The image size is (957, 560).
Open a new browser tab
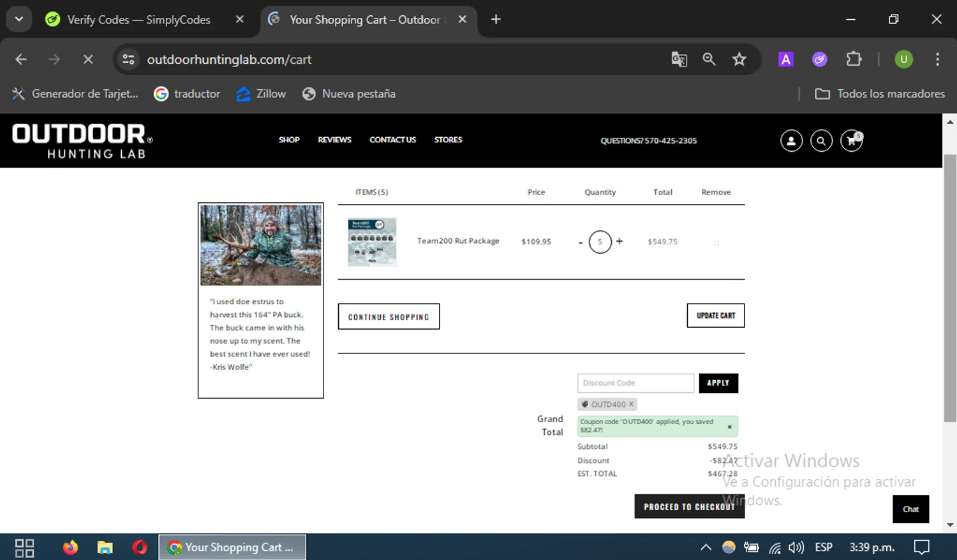(x=496, y=19)
